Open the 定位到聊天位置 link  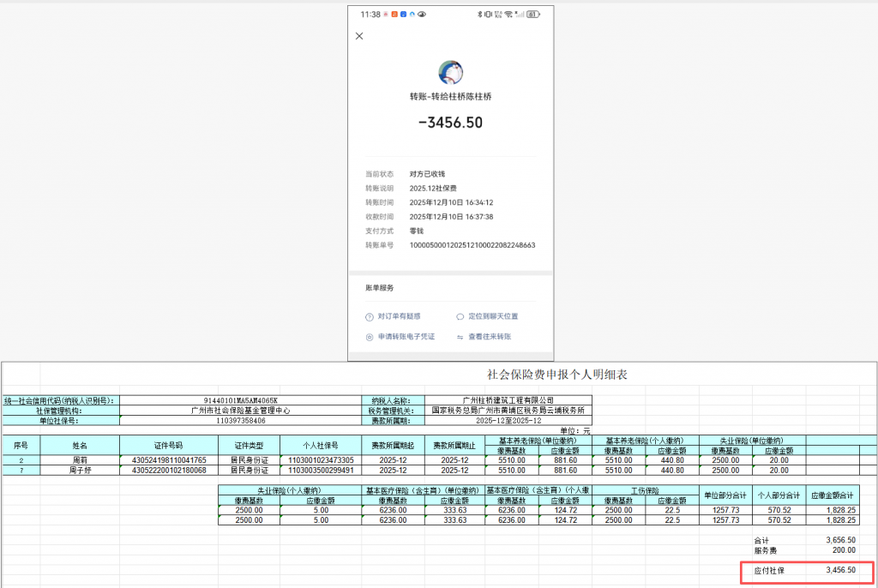click(x=493, y=316)
